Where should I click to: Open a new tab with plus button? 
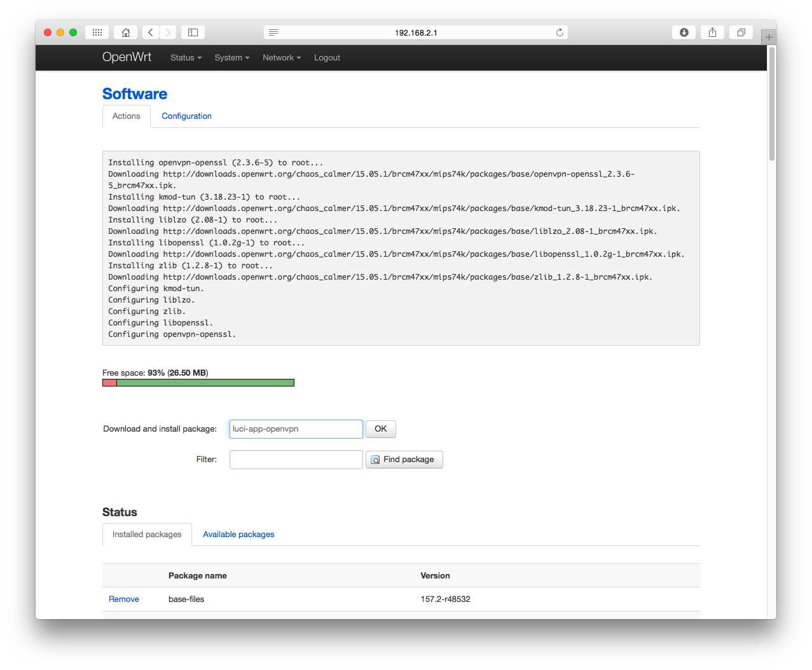[769, 37]
